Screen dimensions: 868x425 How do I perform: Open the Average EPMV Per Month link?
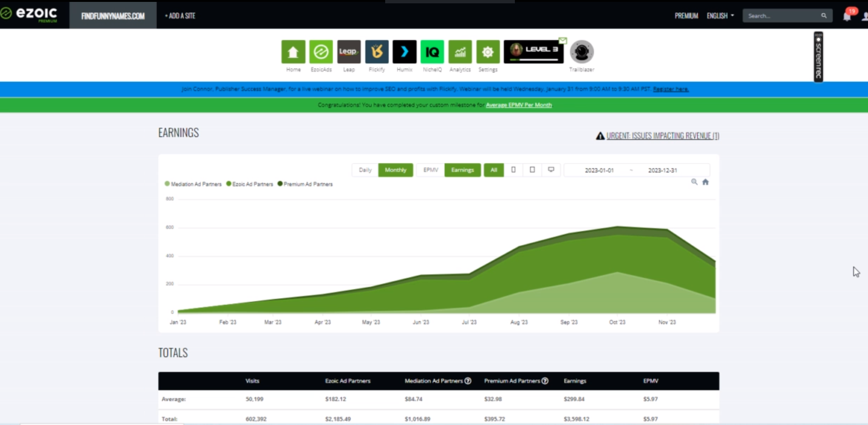point(519,105)
